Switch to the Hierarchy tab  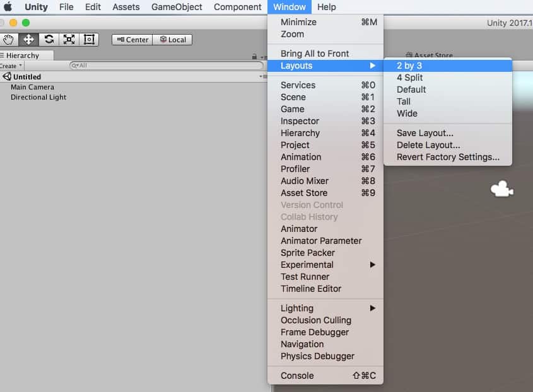coord(26,55)
